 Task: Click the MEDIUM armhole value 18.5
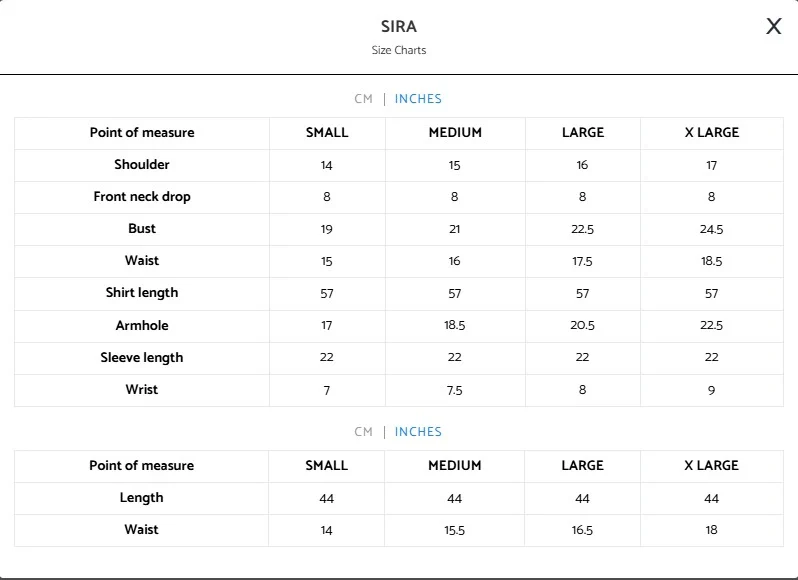(455, 325)
